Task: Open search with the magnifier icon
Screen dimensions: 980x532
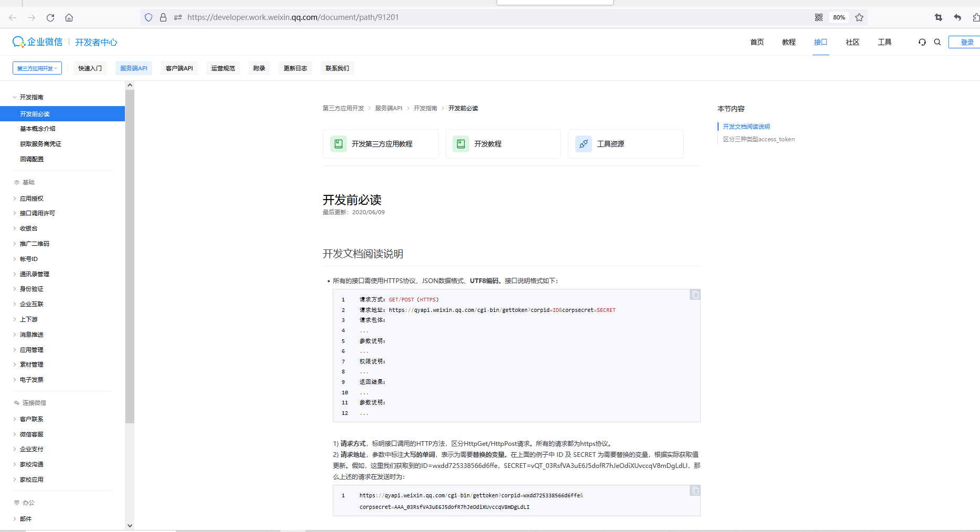Action: click(x=937, y=42)
